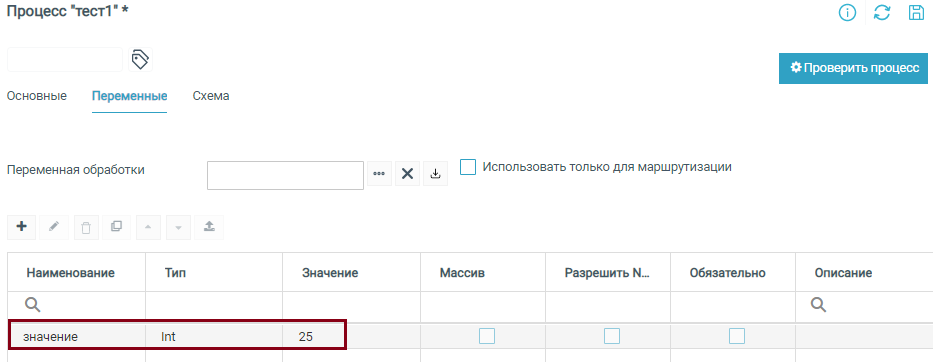The height and width of the screenshot is (362, 933).
Task: Switch to the Основные tab
Action: [37, 96]
